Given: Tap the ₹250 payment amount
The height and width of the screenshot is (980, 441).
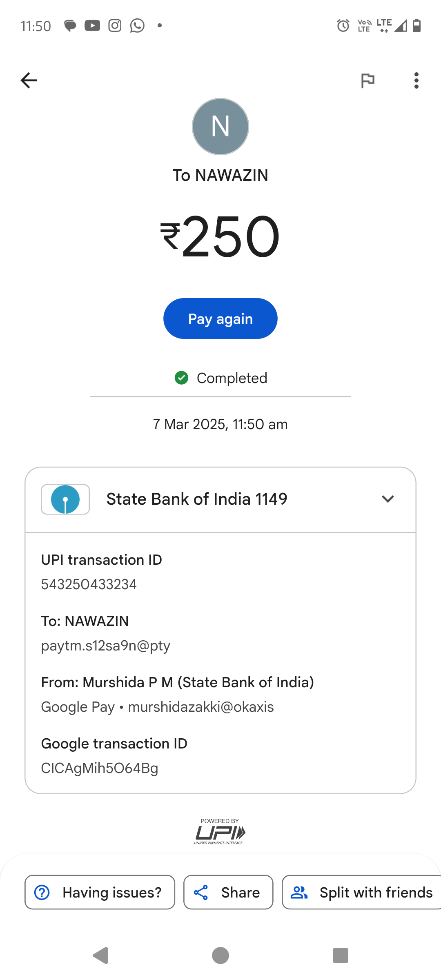Looking at the screenshot, I should point(220,237).
